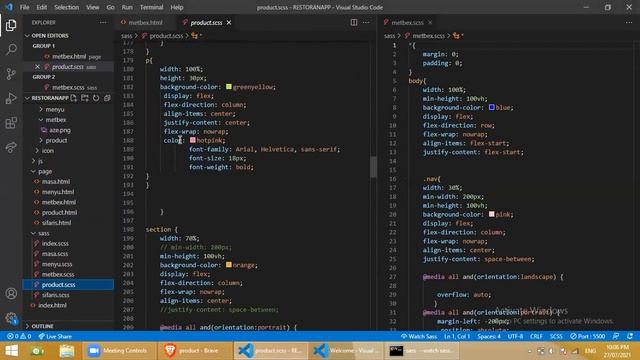Screen dimensions: 640x360
Task: Open the Edit menu
Action: pos(42,7)
